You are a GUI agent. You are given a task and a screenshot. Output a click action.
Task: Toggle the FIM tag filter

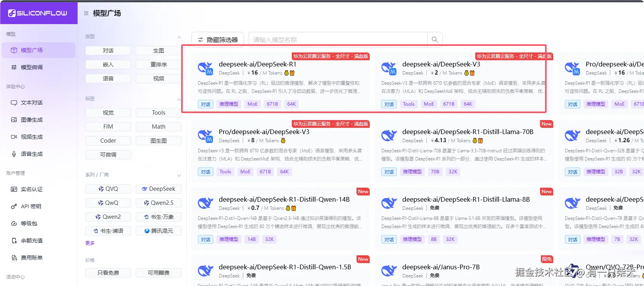[x=108, y=127]
